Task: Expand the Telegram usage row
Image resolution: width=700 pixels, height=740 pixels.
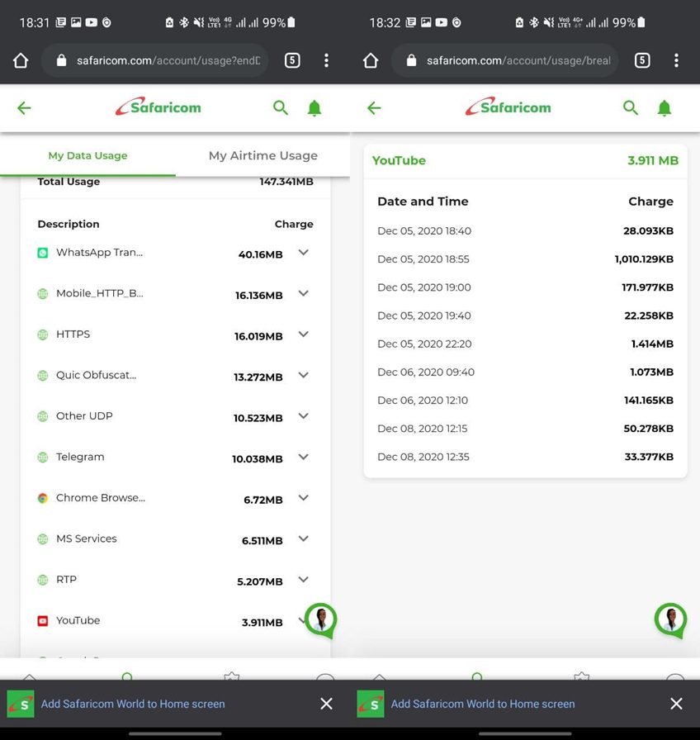Action: [303, 457]
